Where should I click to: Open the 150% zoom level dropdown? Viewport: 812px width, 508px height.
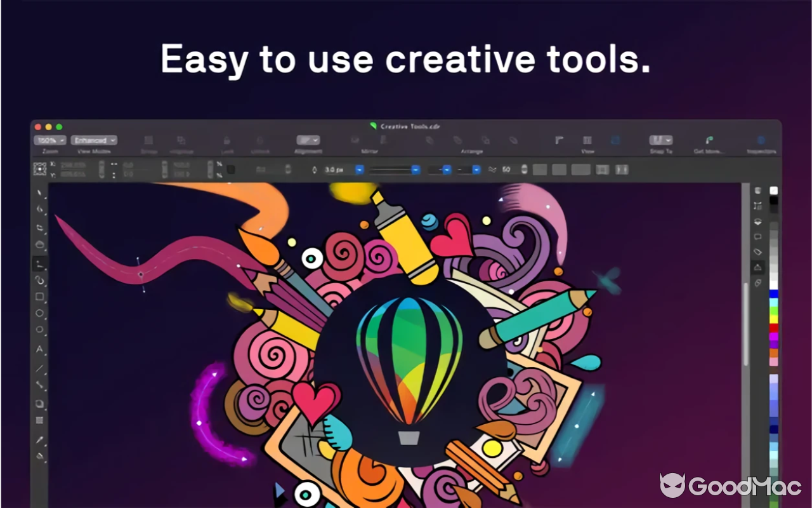tap(49, 140)
